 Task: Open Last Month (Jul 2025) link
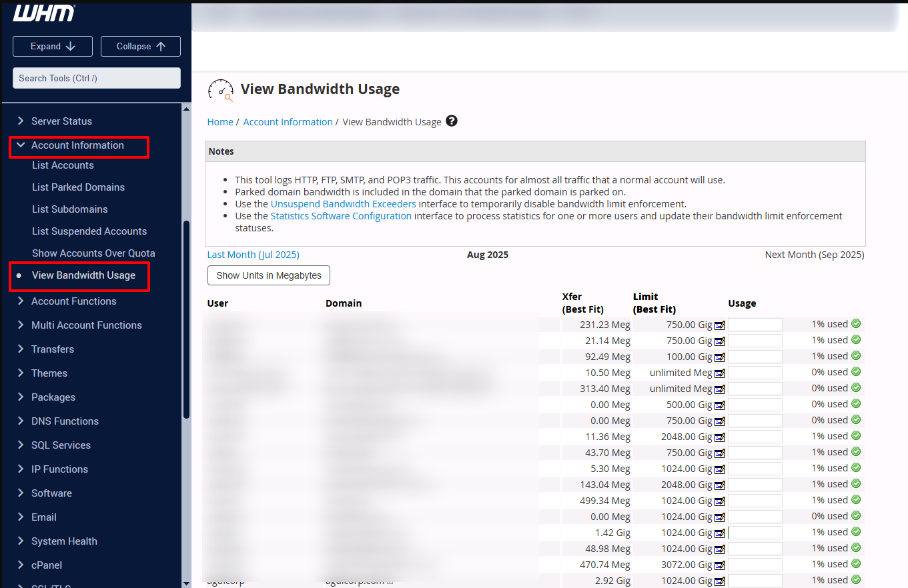pos(253,255)
